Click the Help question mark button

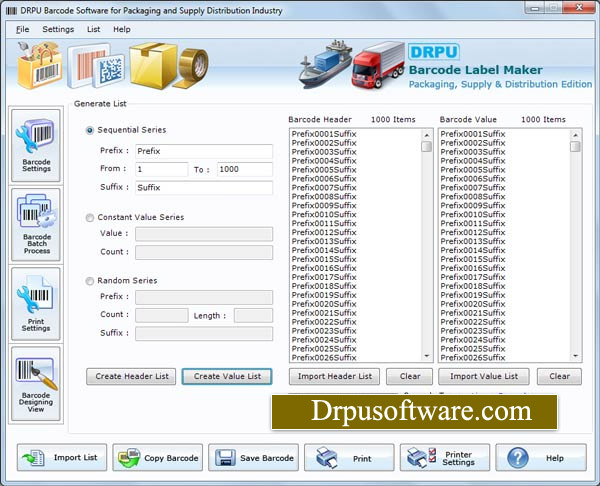(x=541, y=457)
